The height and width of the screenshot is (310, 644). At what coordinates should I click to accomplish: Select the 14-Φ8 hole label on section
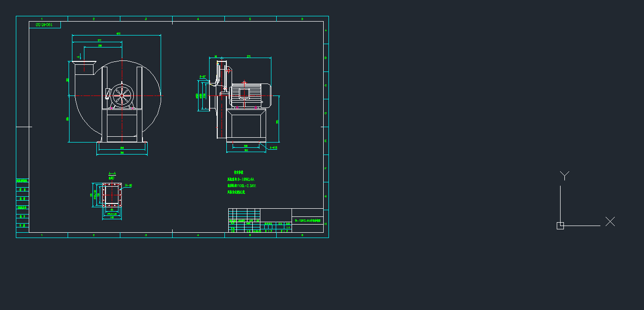click(129, 185)
